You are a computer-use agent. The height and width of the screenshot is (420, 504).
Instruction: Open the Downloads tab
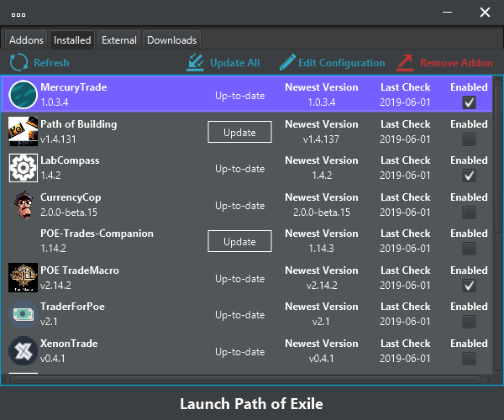171,40
